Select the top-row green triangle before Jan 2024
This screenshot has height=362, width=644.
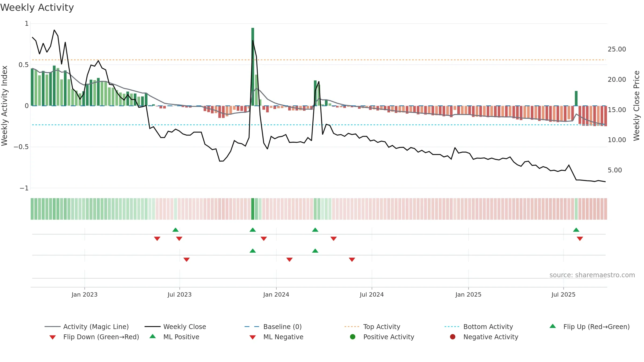[x=253, y=230]
